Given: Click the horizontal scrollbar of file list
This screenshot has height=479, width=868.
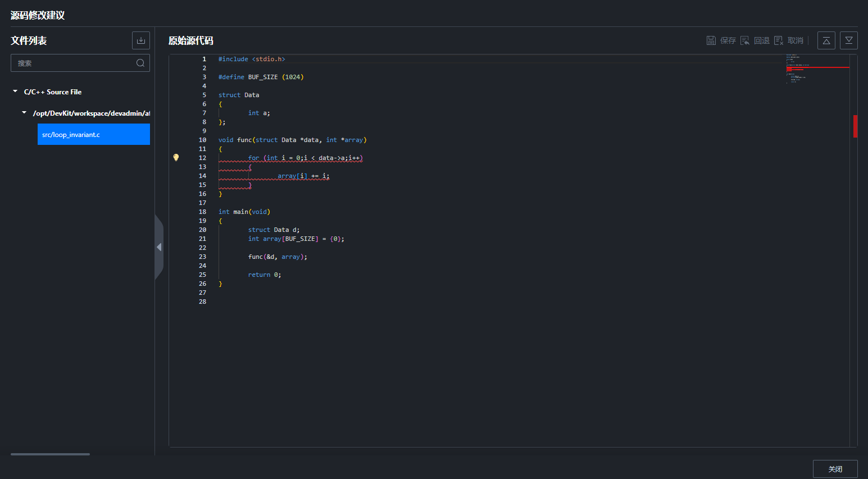Looking at the screenshot, I should coord(50,454).
